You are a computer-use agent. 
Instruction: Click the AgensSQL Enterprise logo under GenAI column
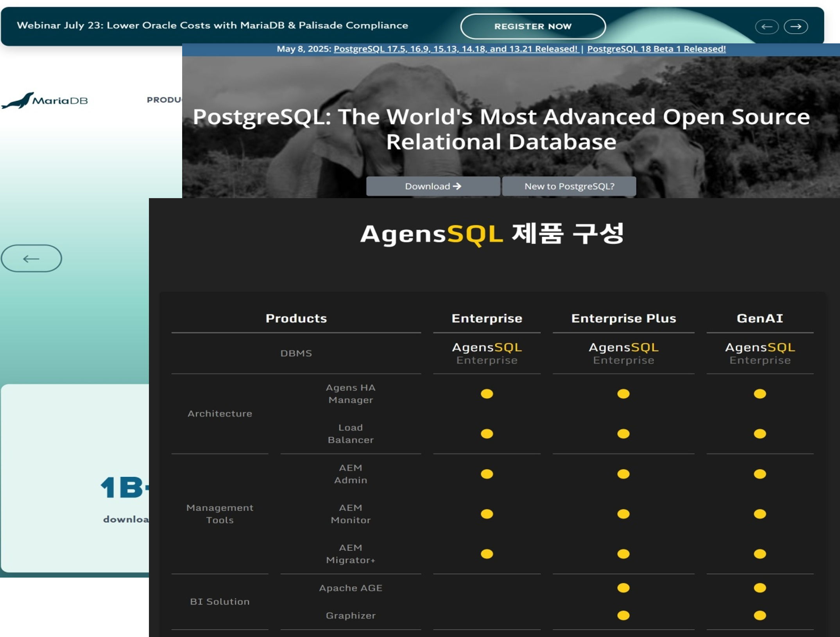[760, 353]
